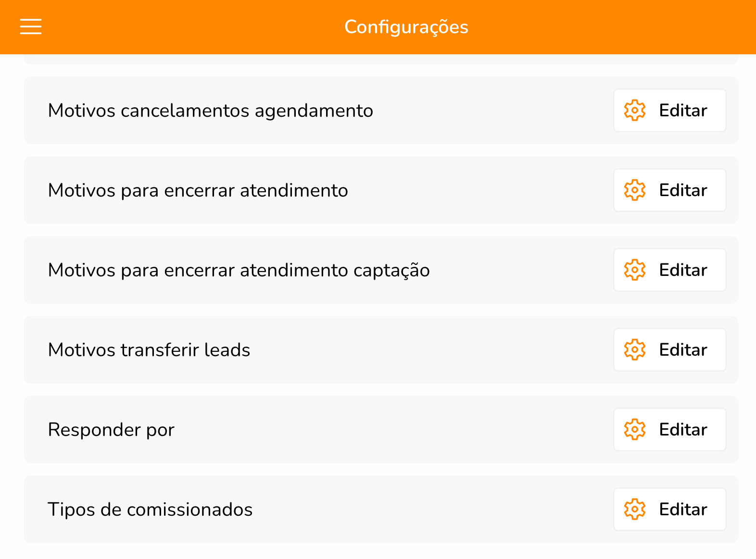Click the gear icon for Tipos de comissionados
This screenshot has width=756, height=559.
pos(635,509)
